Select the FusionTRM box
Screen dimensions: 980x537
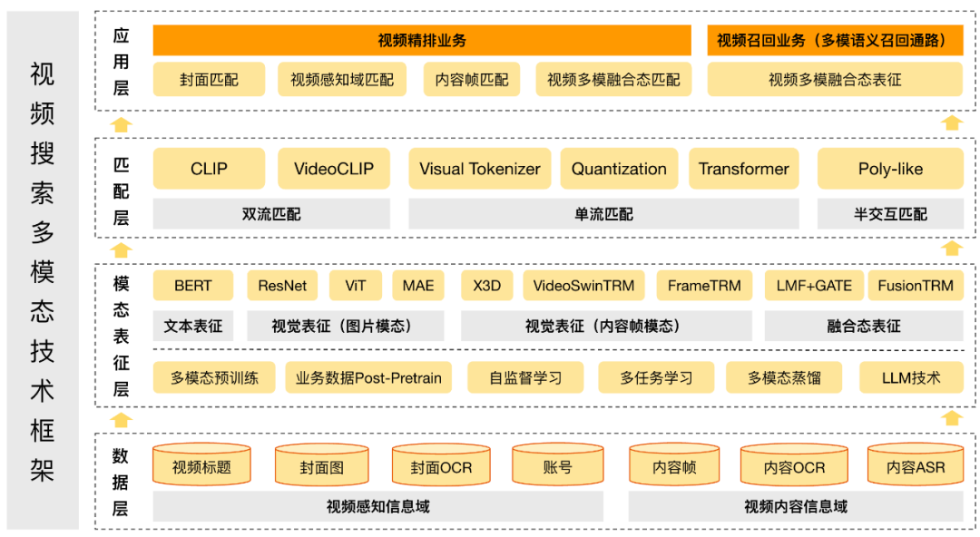(x=916, y=286)
